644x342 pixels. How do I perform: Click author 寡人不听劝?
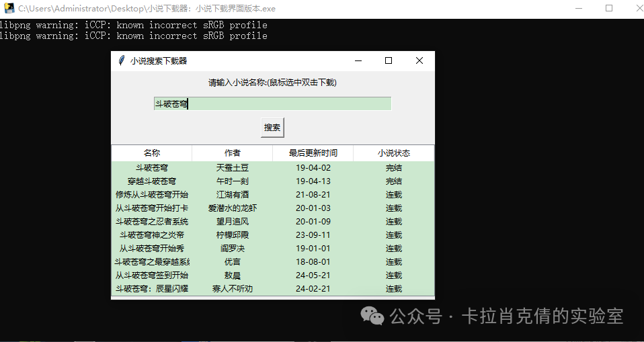tap(232, 289)
